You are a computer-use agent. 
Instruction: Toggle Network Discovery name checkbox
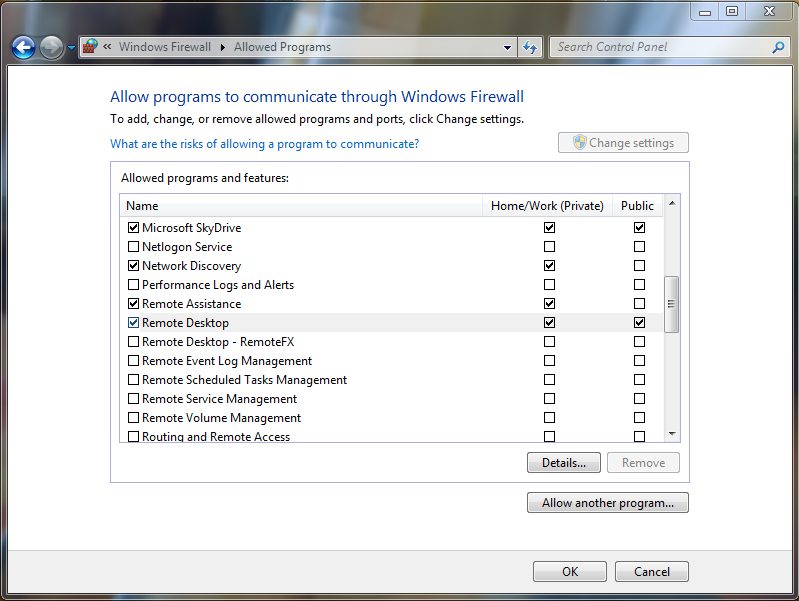pyautogui.click(x=134, y=266)
